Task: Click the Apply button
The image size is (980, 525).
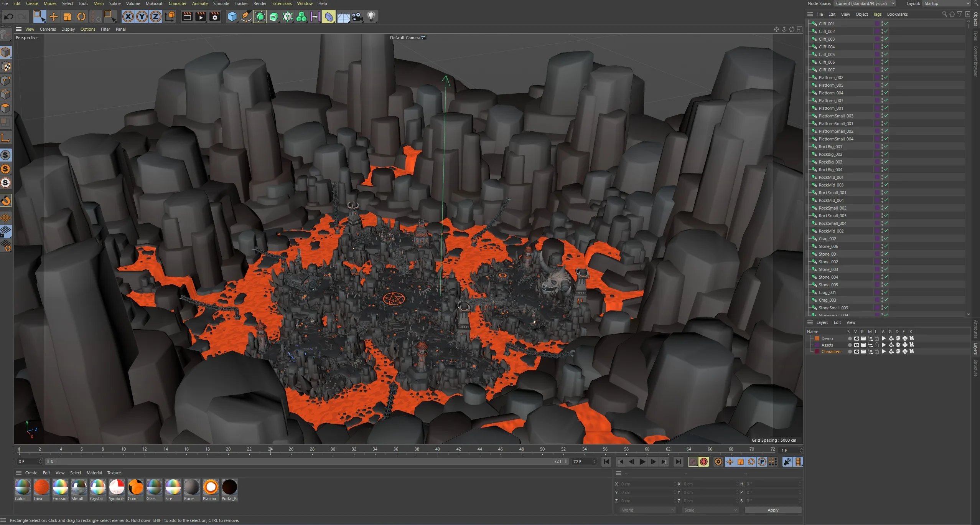Action: pyautogui.click(x=772, y=510)
